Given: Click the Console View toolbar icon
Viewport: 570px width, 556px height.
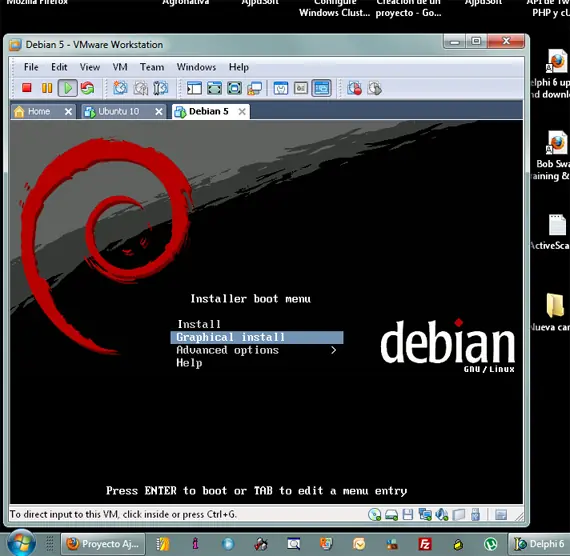Looking at the screenshot, I should [x=321, y=88].
